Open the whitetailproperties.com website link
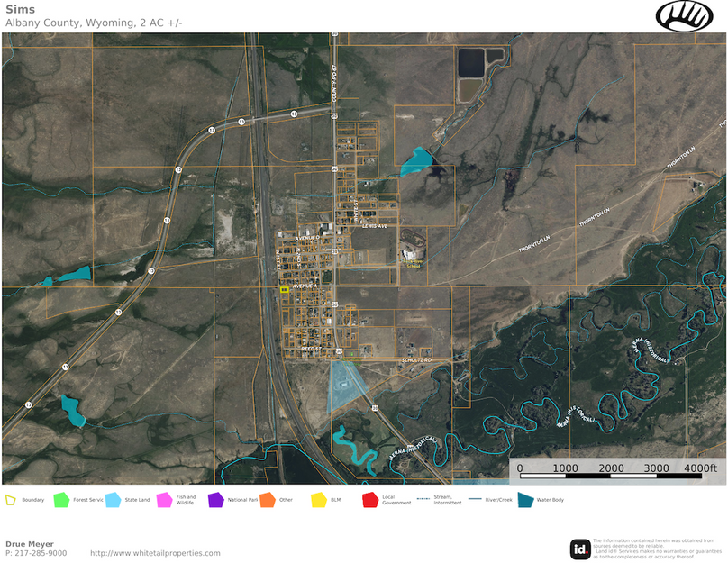This screenshot has height=563, width=728. pyautogui.click(x=155, y=553)
